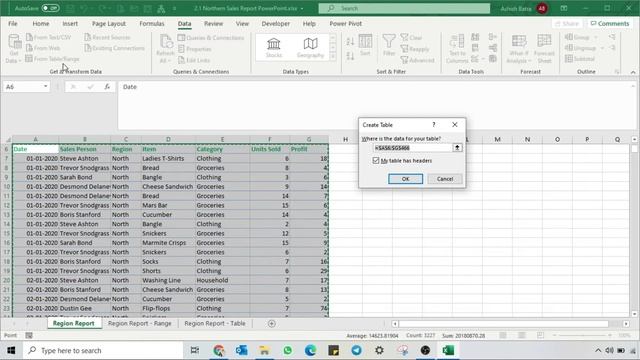Screen dimensions: 640x360
Task: Click the Refresh All icon
Action: point(166,42)
